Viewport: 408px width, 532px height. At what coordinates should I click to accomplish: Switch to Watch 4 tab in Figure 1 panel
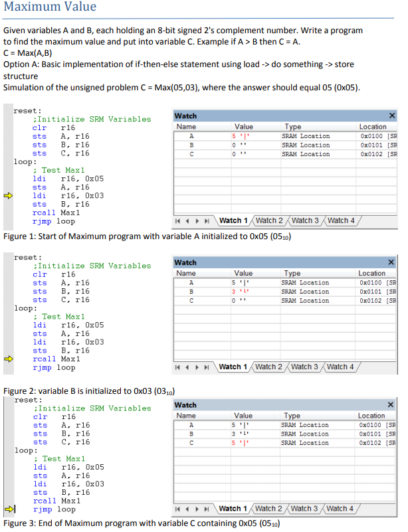click(341, 221)
